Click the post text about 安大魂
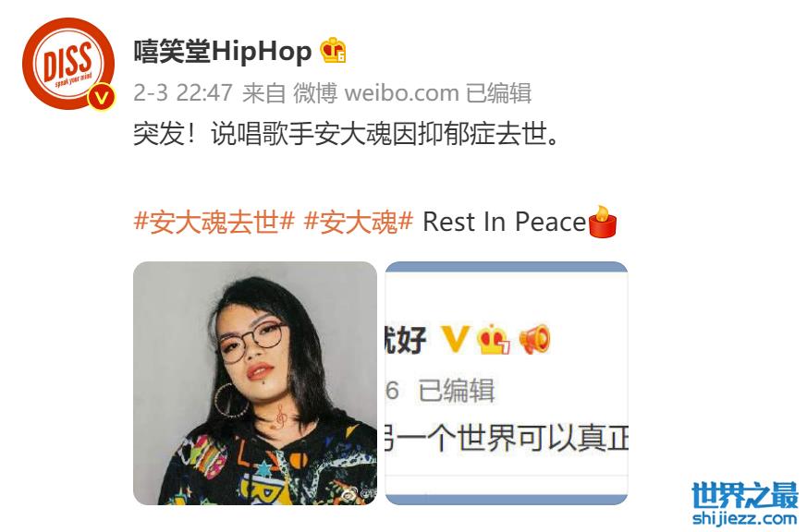The width and height of the screenshot is (807, 532). [347, 135]
